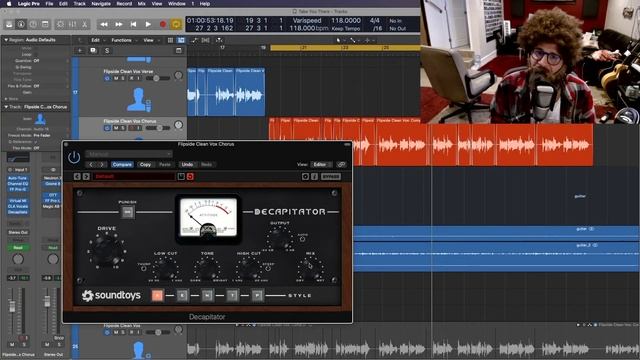640x360 pixels.
Task: Open the Mixer button in control bar
Action: pyautogui.click(x=72, y=24)
